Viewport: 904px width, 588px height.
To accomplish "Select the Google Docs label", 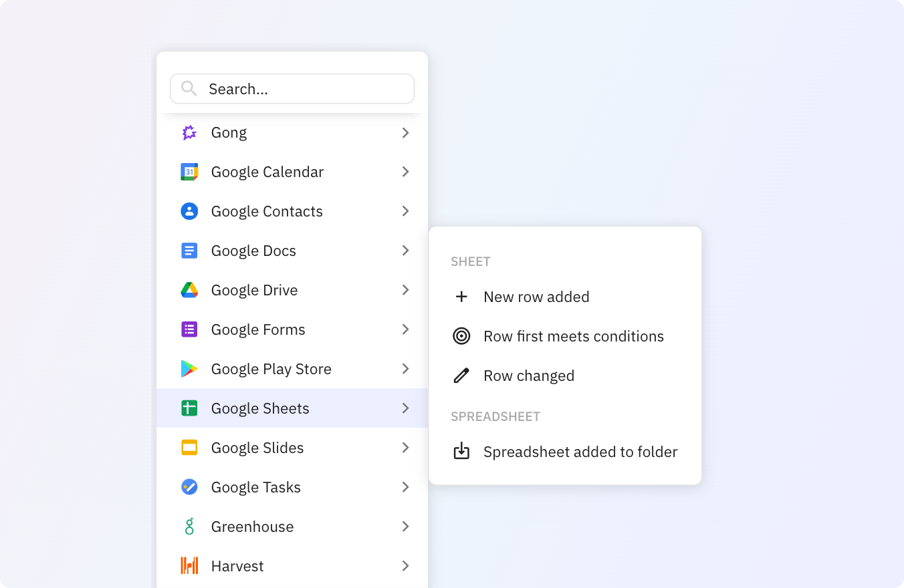I will coord(253,251).
